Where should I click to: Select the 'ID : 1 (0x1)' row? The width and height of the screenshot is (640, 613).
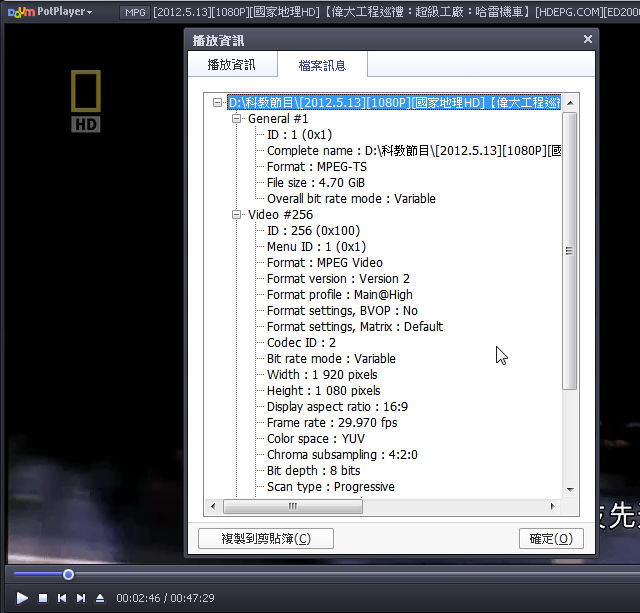coord(299,135)
